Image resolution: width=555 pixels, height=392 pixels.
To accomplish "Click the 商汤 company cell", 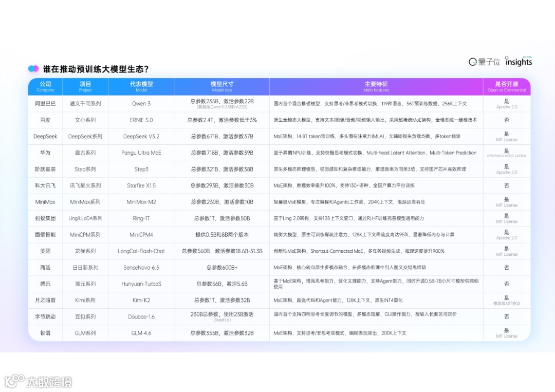I will [45, 268].
